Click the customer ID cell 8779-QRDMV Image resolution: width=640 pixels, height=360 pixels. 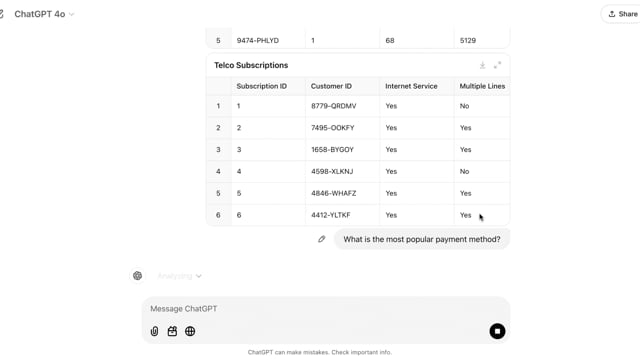point(333,106)
